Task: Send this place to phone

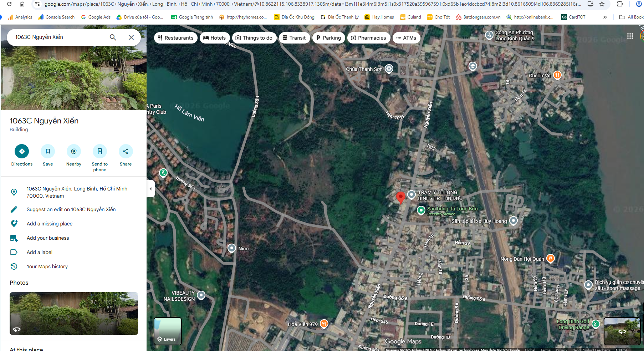Action: tap(100, 158)
